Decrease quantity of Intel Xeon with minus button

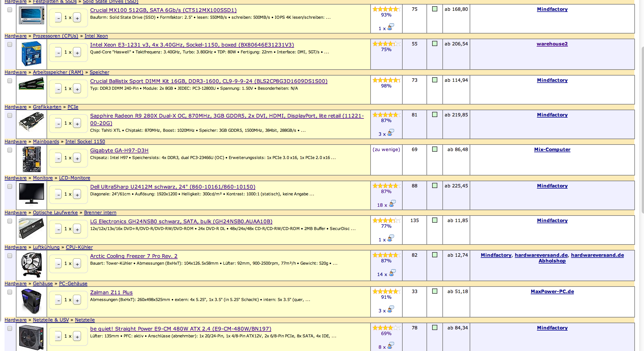pos(58,53)
